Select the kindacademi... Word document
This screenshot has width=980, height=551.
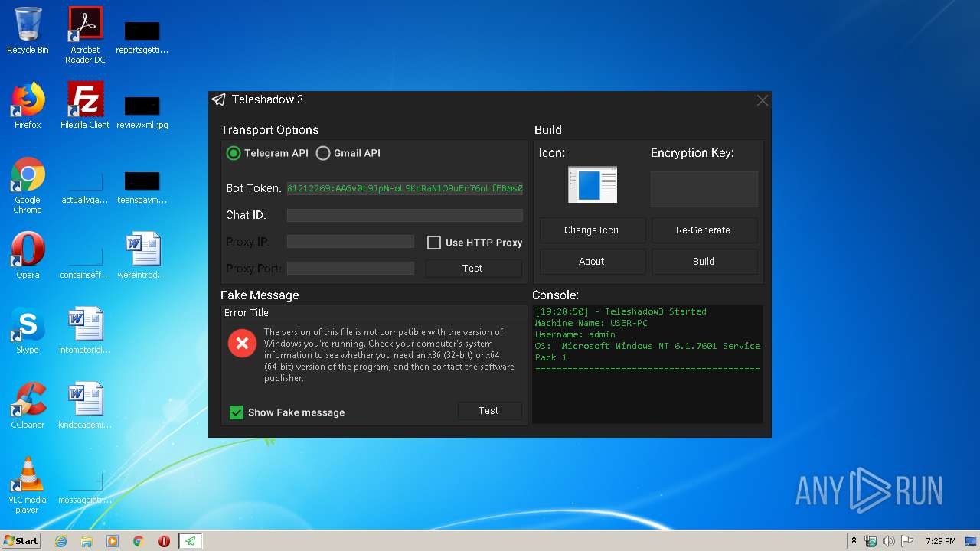(x=85, y=406)
